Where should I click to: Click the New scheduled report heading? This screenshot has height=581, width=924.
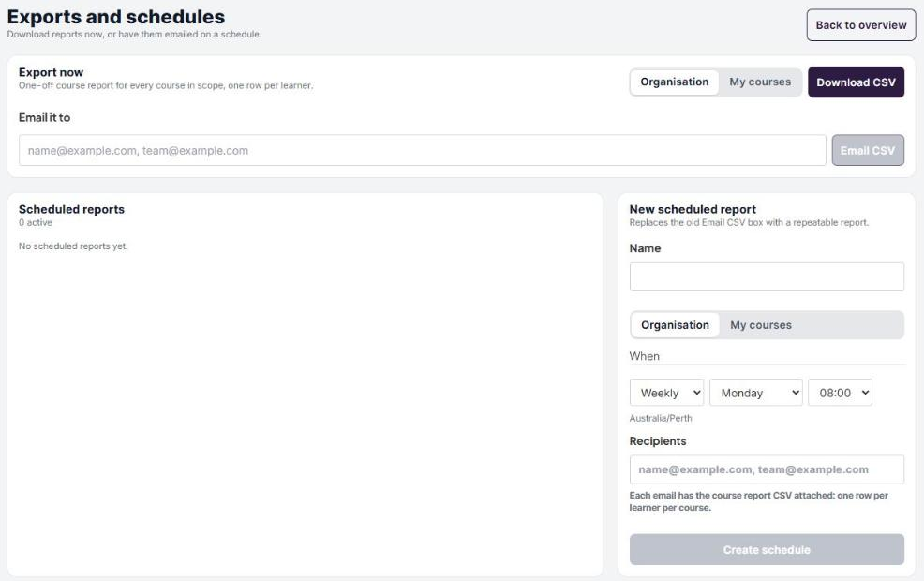(x=693, y=209)
